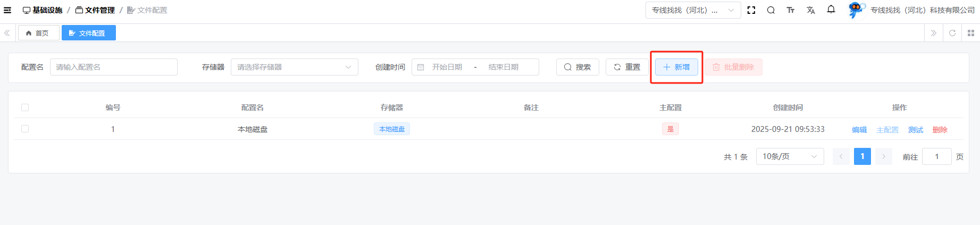Screen dimensions: 980x225
Task: Focus the 配置名 input field
Action: [113, 67]
